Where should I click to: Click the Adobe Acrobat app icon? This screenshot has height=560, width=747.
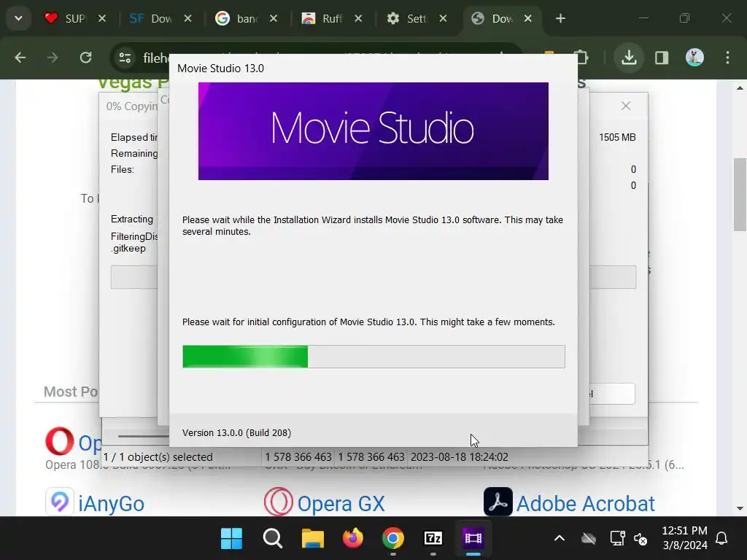[498, 502]
